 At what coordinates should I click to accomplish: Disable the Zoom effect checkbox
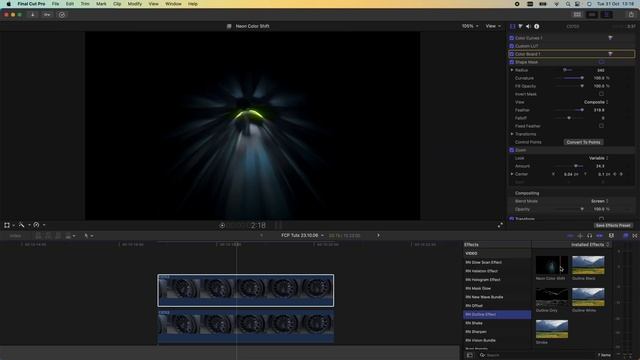511,150
